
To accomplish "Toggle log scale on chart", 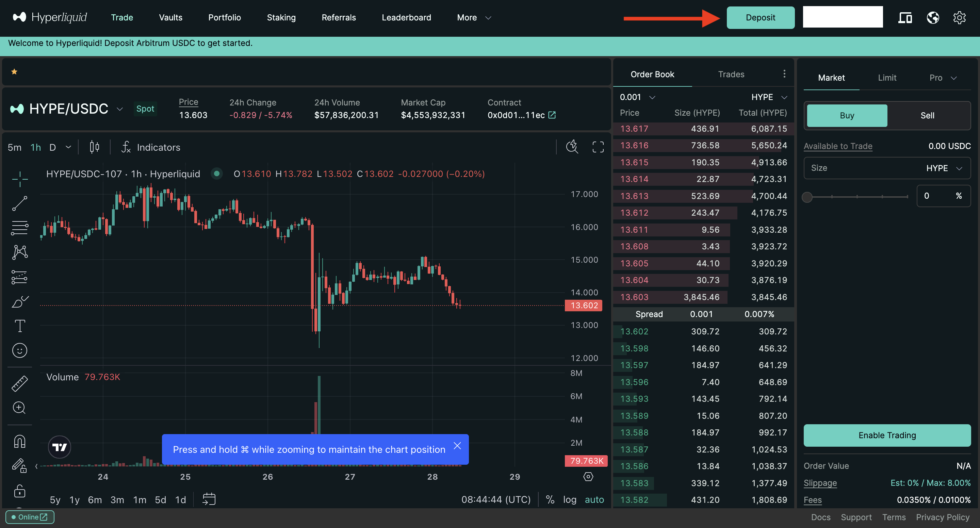I will click(x=570, y=499).
